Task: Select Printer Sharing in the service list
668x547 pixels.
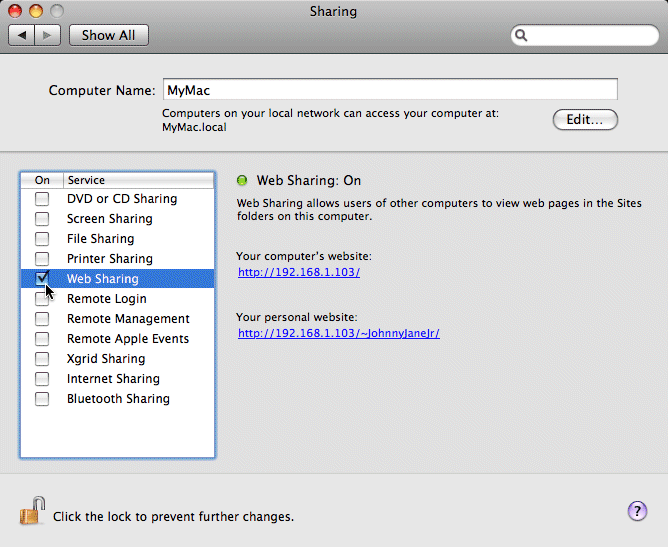Action: coord(109,259)
